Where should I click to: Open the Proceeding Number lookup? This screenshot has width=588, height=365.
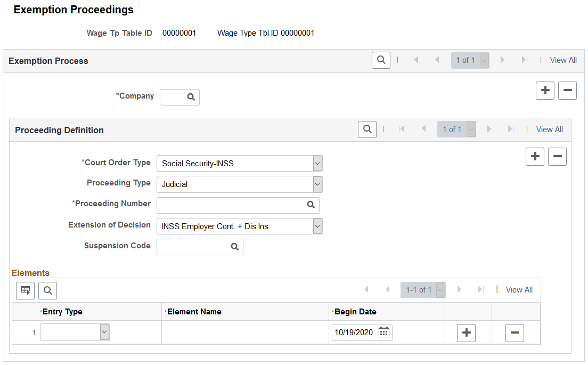click(x=311, y=205)
